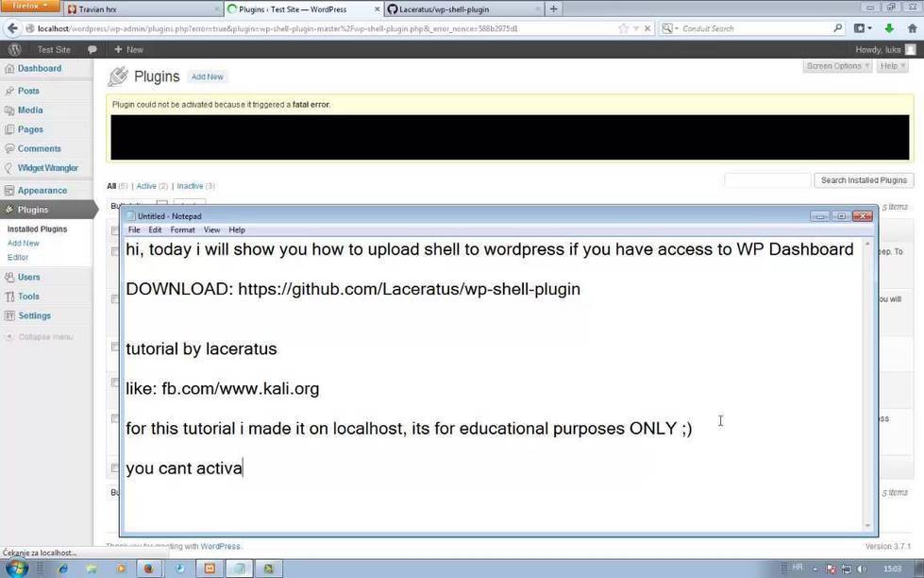Click in the installed plugins search field
924x578 pixels.
[767, 180]
